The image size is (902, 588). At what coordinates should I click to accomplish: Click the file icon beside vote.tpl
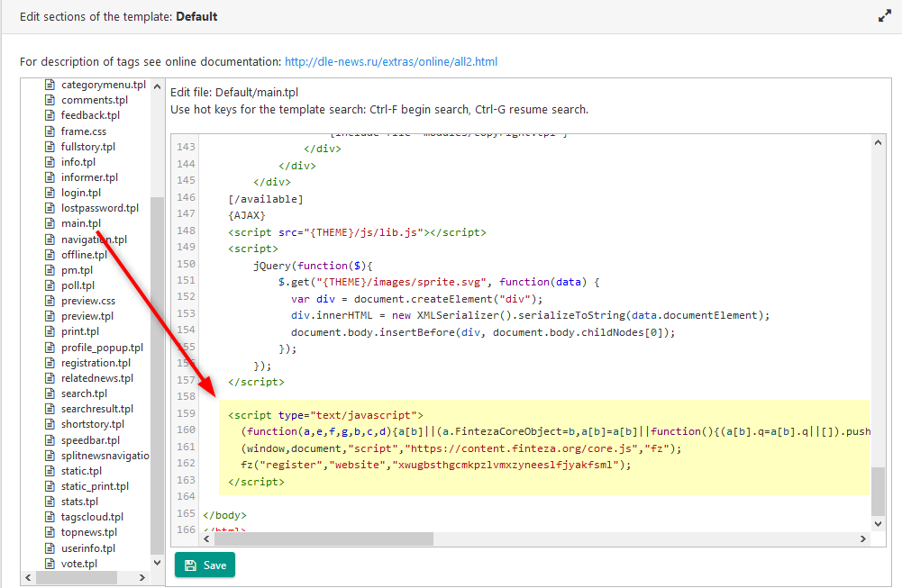(50, 564)
